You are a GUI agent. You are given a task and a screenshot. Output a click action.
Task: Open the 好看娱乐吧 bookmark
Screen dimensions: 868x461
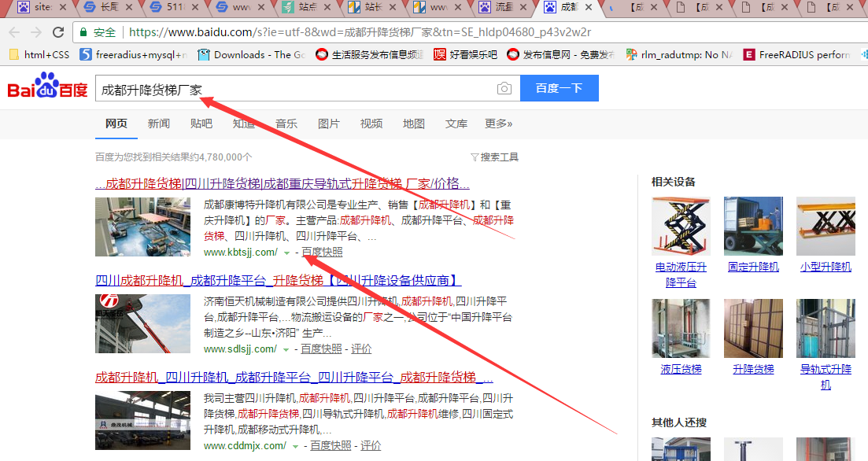click(x=466, y=54)
